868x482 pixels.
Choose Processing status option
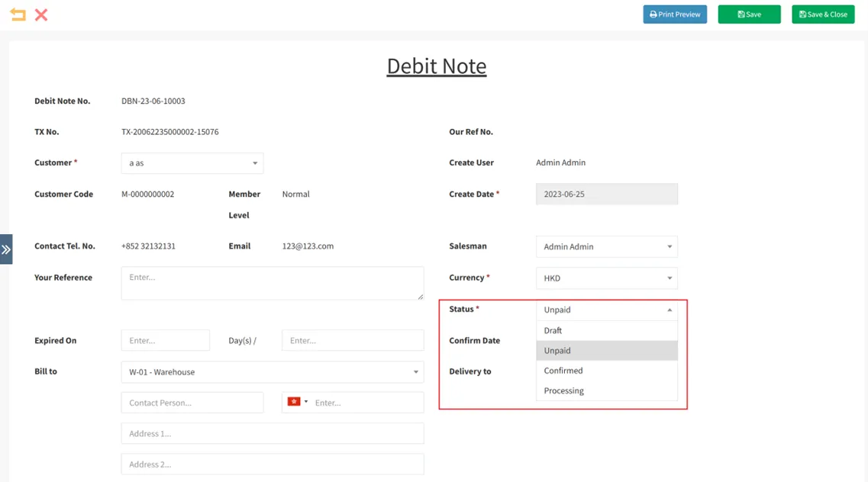pos(607,390)
